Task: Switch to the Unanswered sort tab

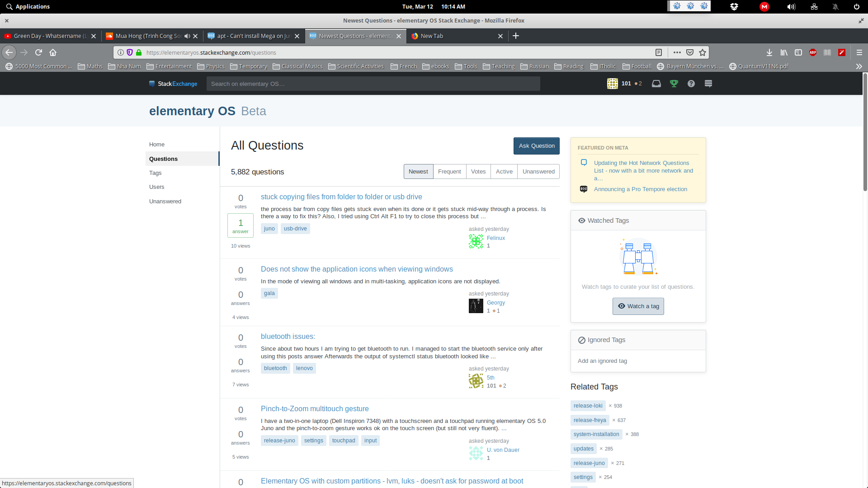Action: 538,172
